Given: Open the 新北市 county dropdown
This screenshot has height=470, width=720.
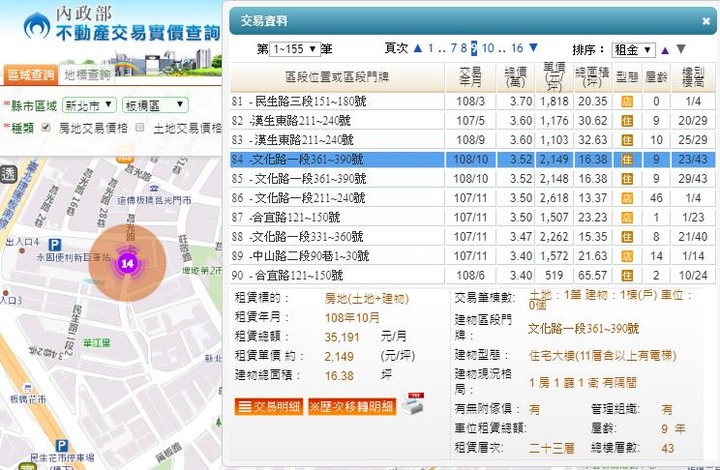Looking at the screenshot, I should tap(89, 105).
